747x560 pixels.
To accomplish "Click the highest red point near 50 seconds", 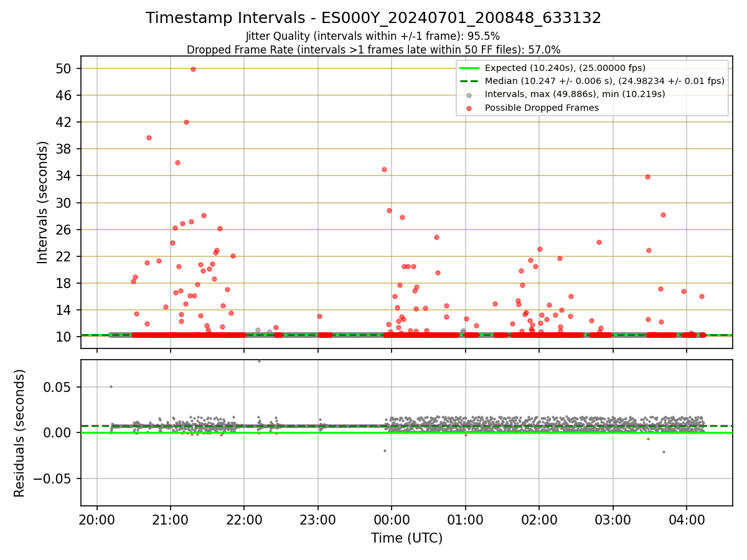I will (x=193, y=69).
